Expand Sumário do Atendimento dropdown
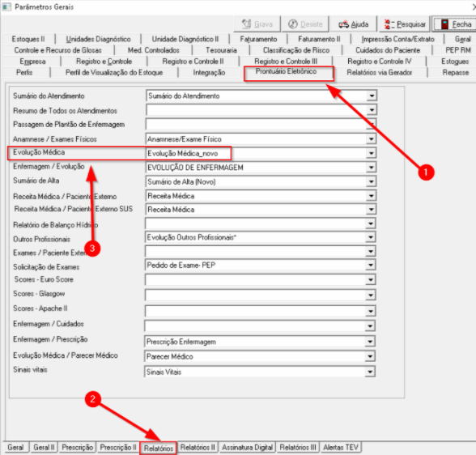This screenshot has height=455, width=476. point(372,96)
